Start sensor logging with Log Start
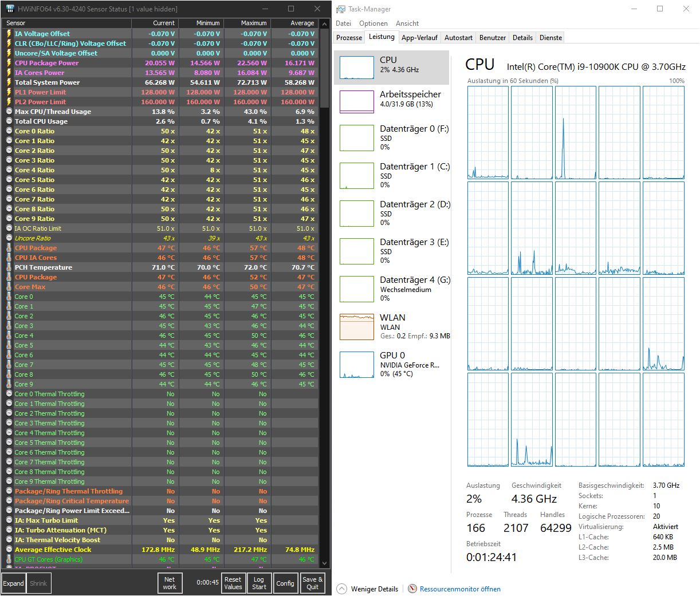The image size is (700, 596). [x=259, y=582]
